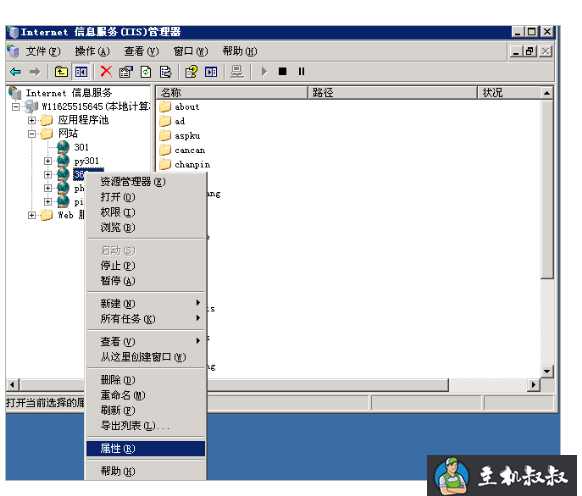Expand the Web service extensions node
The image size is (582, 496).
point(32,215)
